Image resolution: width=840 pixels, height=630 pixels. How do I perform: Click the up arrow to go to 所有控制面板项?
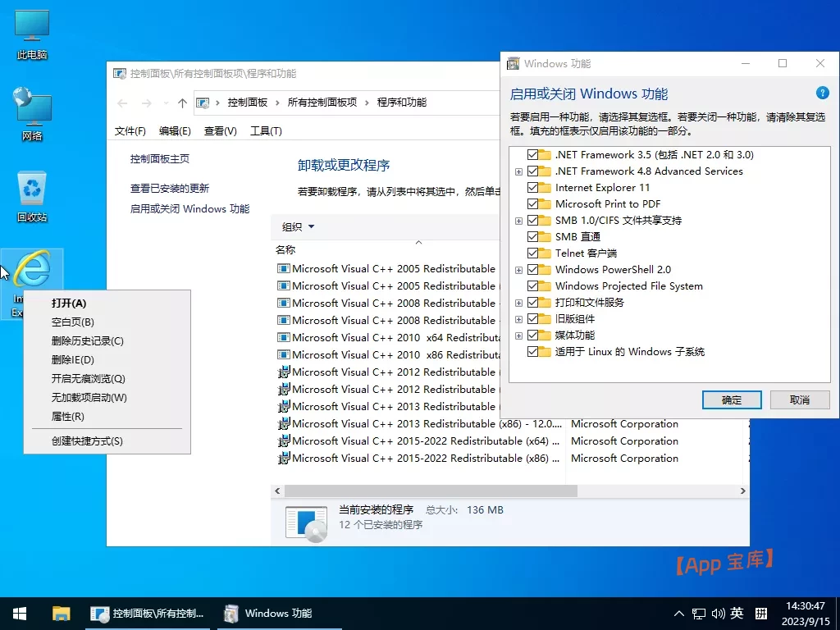pos(182,102)
